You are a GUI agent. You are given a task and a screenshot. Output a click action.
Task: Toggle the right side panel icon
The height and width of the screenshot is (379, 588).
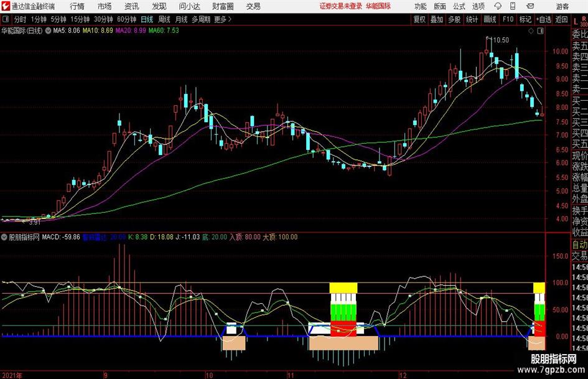[x=540, y=31]
